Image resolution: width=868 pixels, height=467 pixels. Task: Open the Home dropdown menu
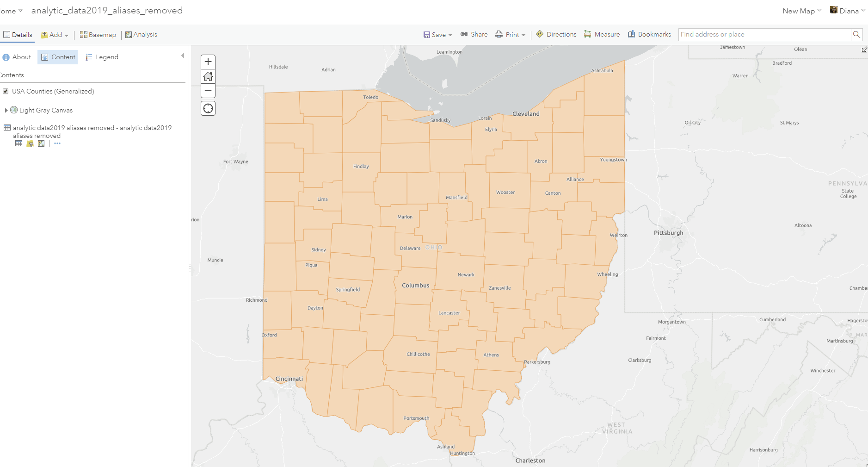point(11,11)
